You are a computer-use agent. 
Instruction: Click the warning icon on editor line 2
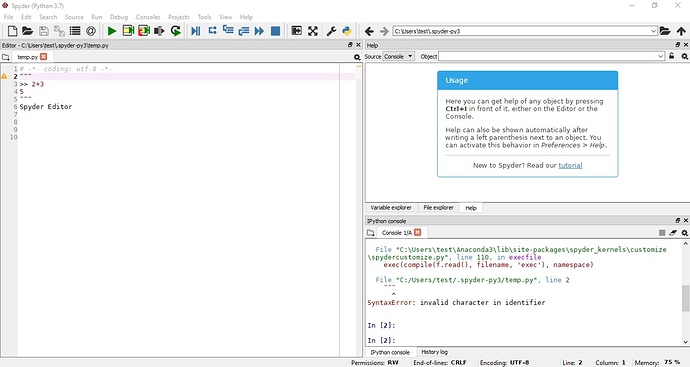pyautogui.click(x=4, y=76)
